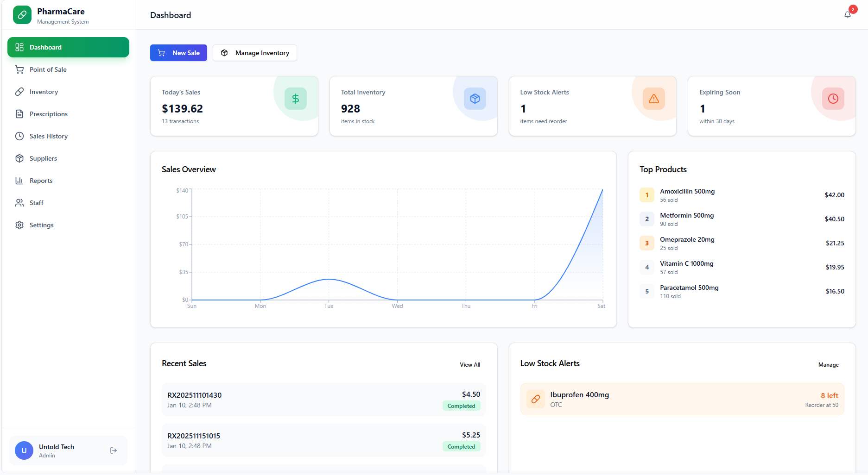Click the user avatar labeled U

click(24, 450)
